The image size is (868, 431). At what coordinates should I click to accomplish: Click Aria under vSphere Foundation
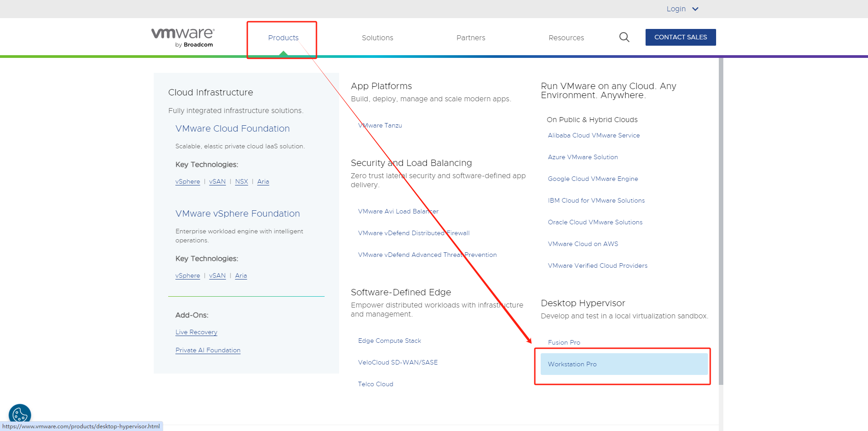(241, 275)
